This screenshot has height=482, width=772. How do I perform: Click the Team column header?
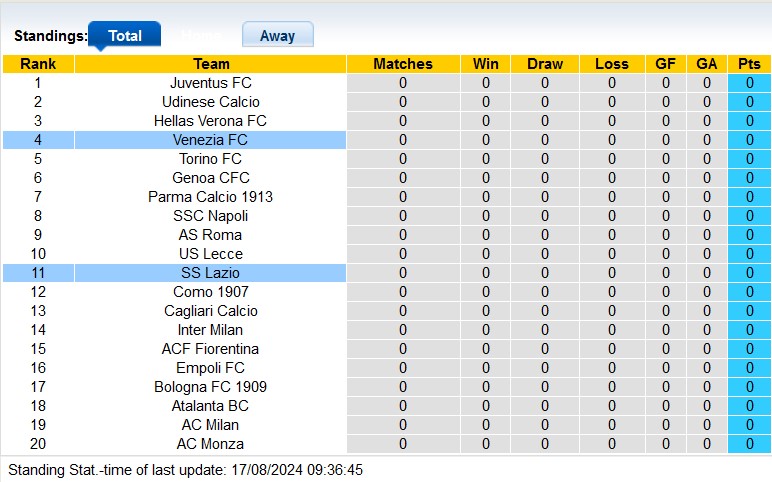pos(210,64)
